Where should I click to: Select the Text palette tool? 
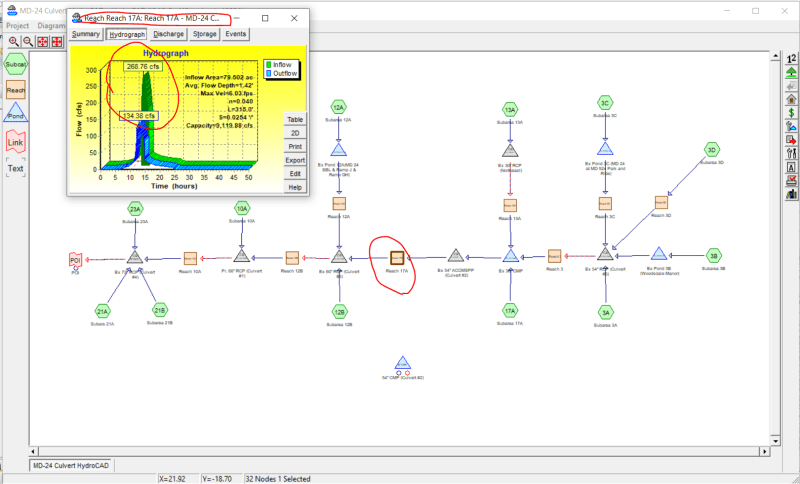(x=15, y=168)
